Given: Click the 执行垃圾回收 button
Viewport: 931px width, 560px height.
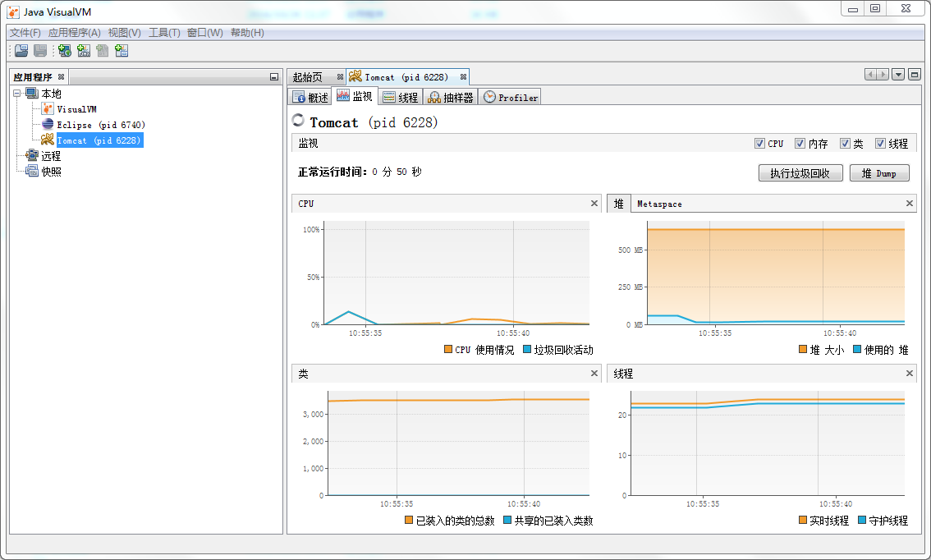Looking at the screenshot, I should 800,172.
